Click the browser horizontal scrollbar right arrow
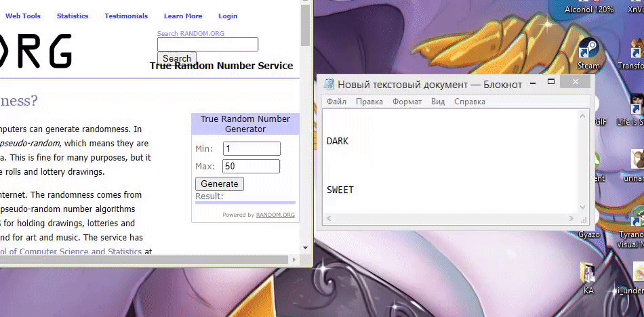The width and height of the screenshot is (644, 317). [x=294, y=260]
